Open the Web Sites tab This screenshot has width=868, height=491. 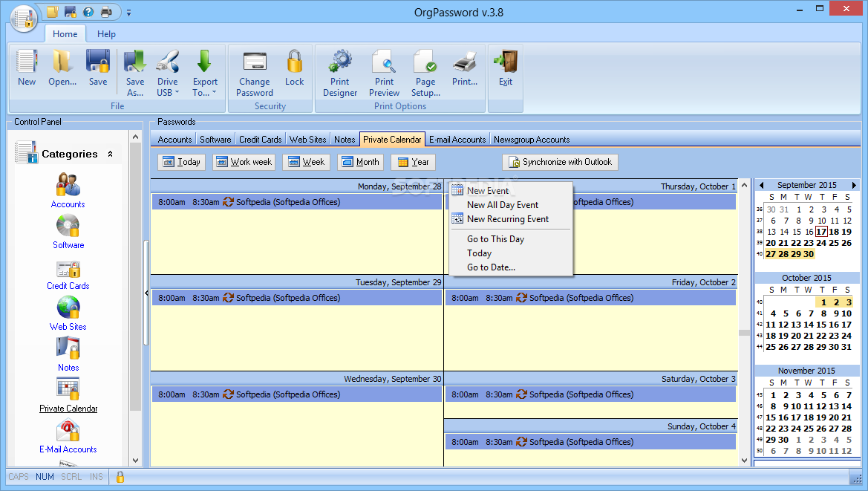(x=308, y=140)
